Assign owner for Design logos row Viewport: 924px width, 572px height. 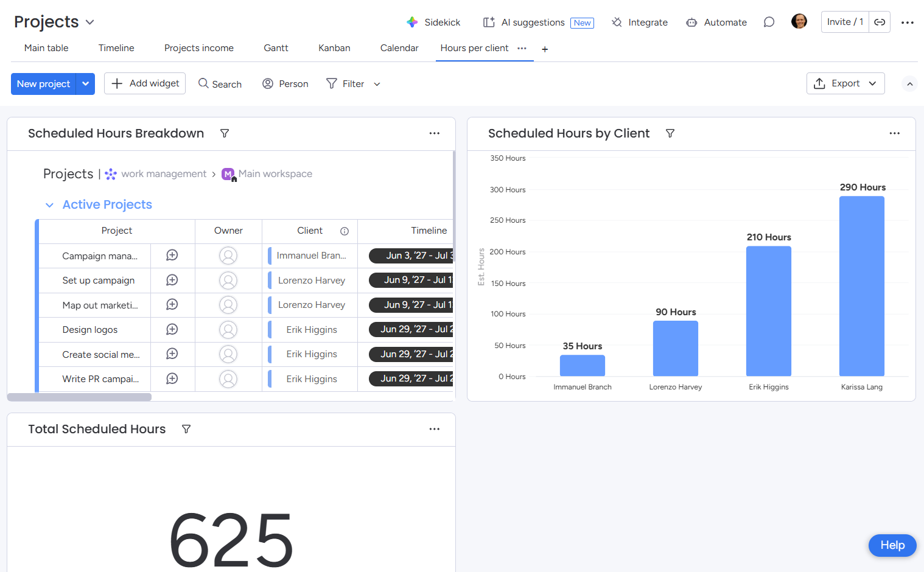tap(228, 330)
